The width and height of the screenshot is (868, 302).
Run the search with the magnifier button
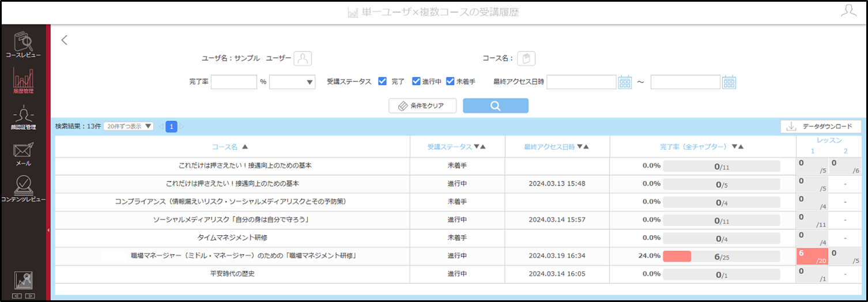pyautogui.click(x=495, y=105)
